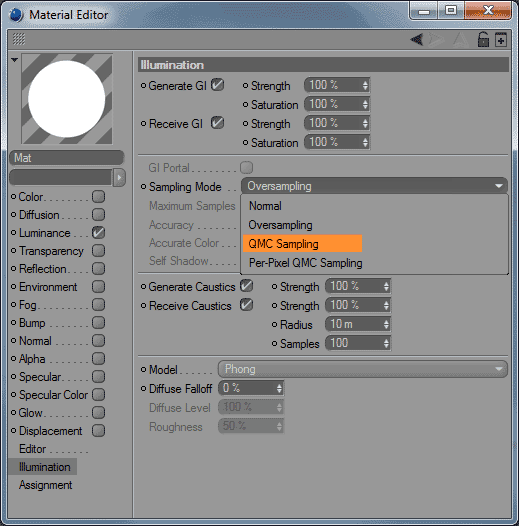Click the forward arrow navigation icon

[436, 40]
